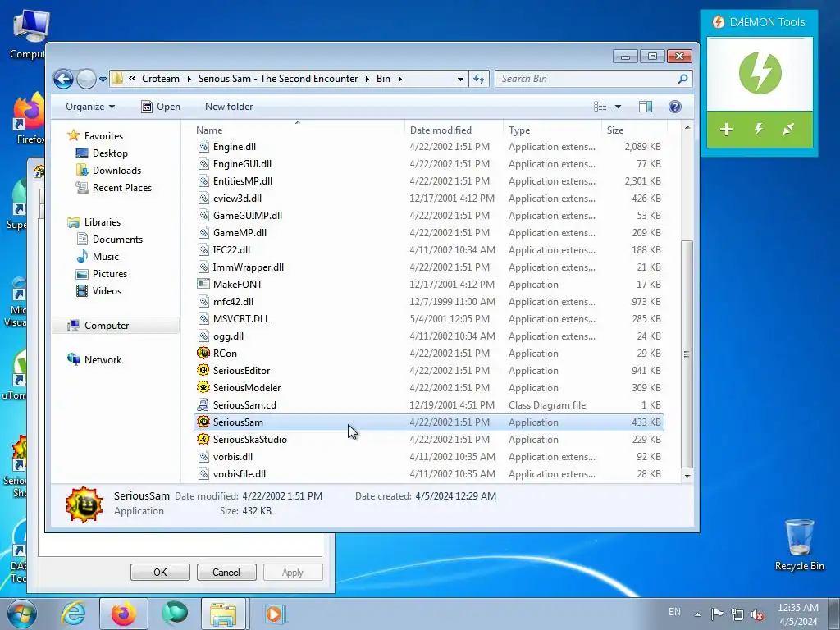The width and height of the screenshot is (840, 630).
Task: Sort by the Name column header
Action: coord(298,130)
